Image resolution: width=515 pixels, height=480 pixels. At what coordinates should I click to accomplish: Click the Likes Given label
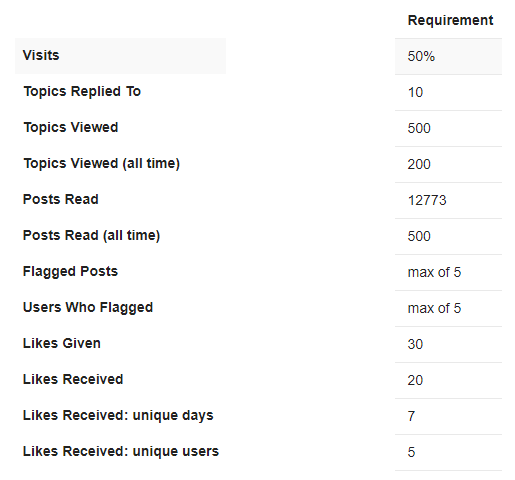pos(62,343)
